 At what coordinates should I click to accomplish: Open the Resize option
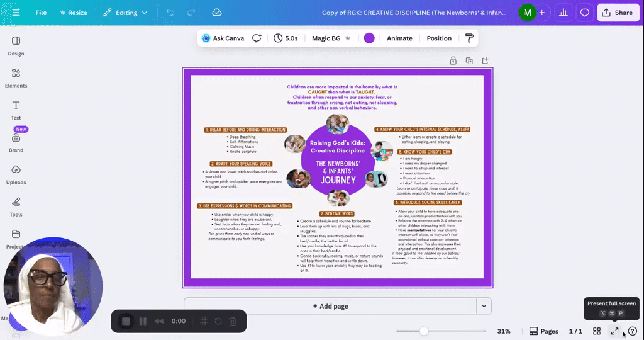pyautogui.click(x=74, y=13)
